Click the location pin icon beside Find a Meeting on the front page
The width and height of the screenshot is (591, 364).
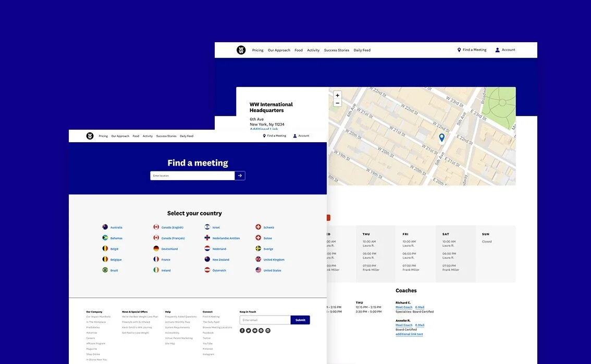(264, 136)
